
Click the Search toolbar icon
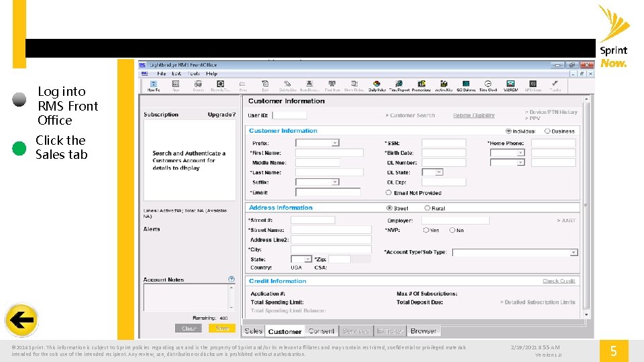tap(199, 86)
